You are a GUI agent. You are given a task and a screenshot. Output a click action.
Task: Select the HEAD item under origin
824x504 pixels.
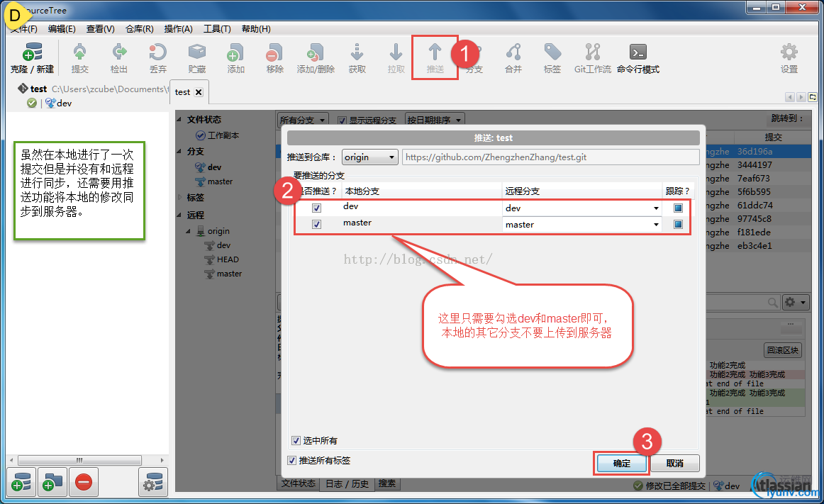[x=222, y=259]
